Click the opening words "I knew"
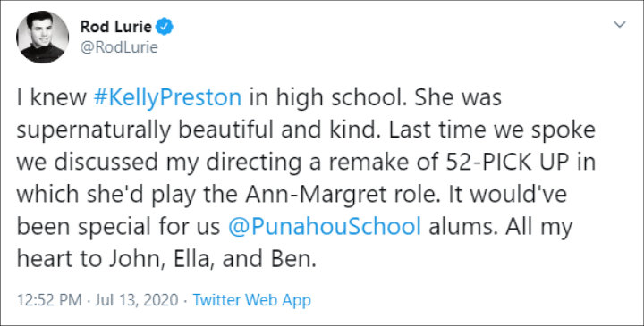The height and width of the screenshot is (326, 644). pos(51,98)
